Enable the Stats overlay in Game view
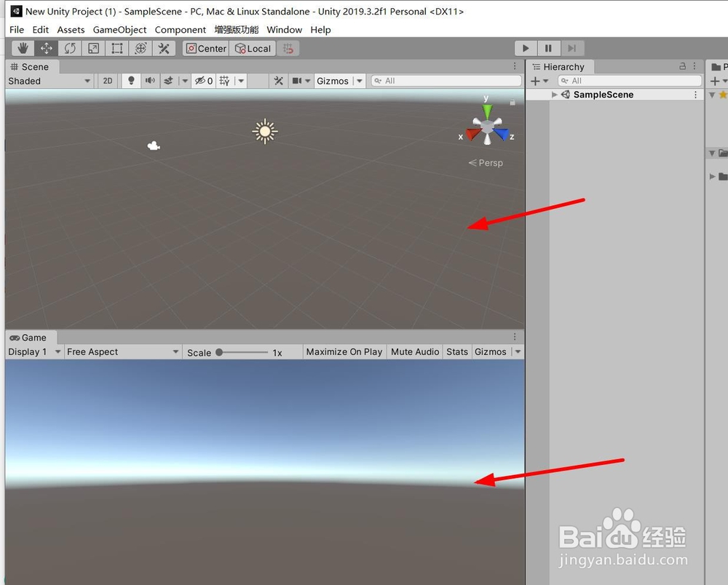The image size is (728, 585). [x=456, y=351]
